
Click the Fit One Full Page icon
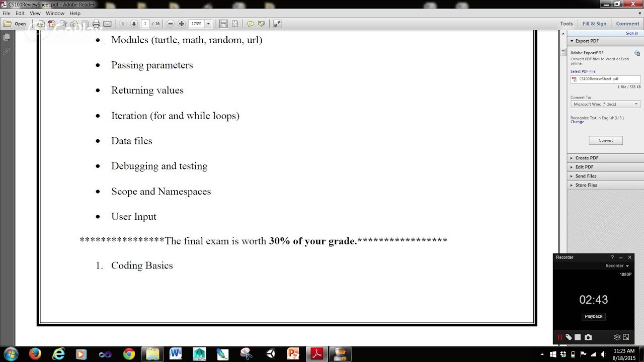[x=235, y=24]
